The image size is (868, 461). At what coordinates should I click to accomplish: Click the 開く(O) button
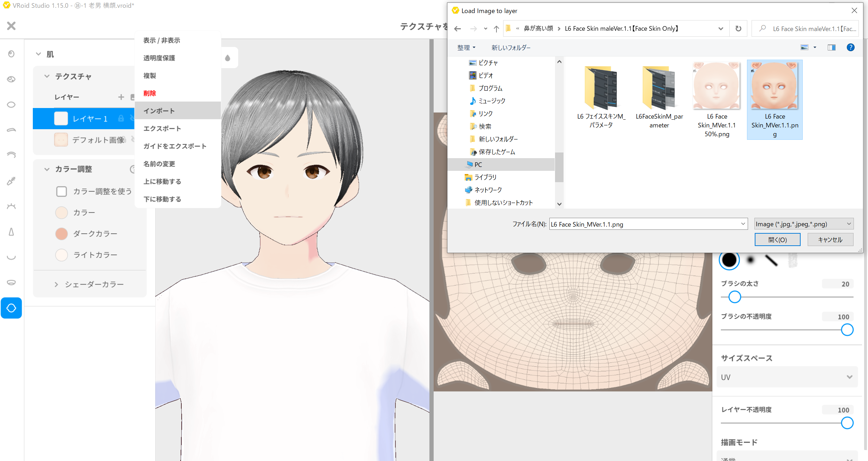(777, 240)
